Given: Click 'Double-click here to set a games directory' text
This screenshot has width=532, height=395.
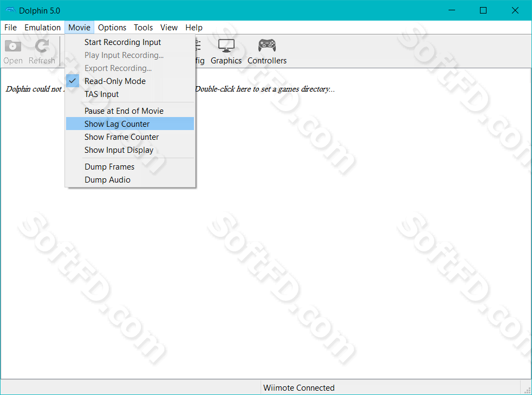Looking at the screenshot, I should (265, 89).
